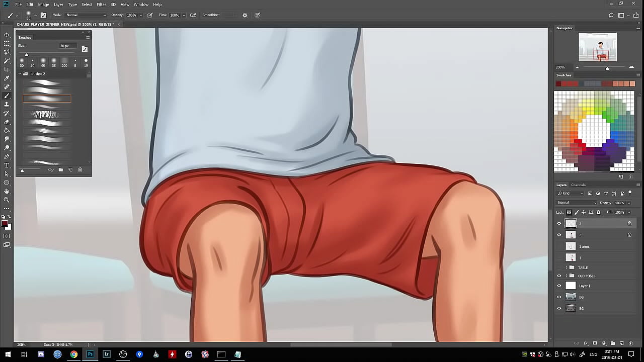Collapse the brushes 2 folder
The image size is (644, 362).
20,74
